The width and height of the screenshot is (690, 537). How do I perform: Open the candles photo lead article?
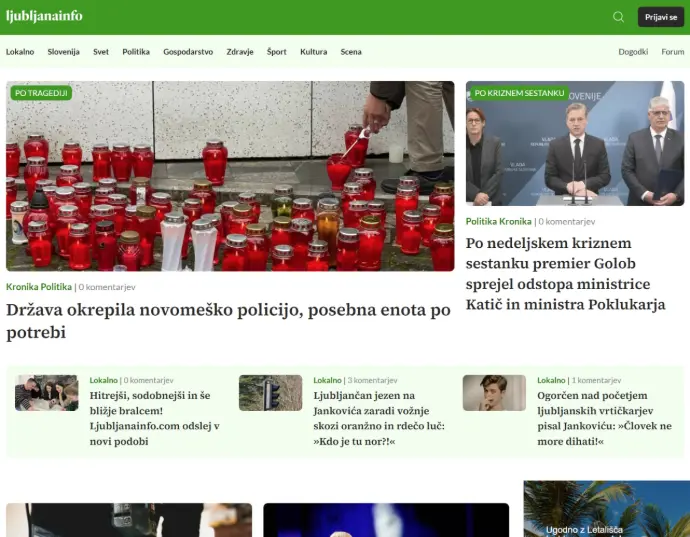coord(230,176)
